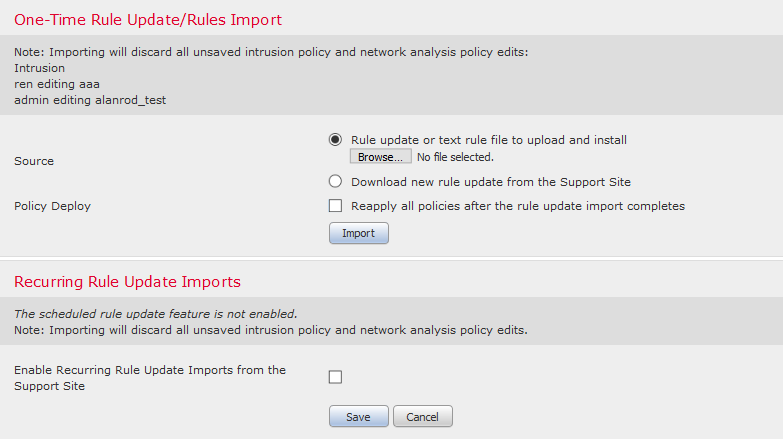Screen dimensions: 783x439
Task: Click the 'Rule update or text rule file' label text
Action: [488, 140]
